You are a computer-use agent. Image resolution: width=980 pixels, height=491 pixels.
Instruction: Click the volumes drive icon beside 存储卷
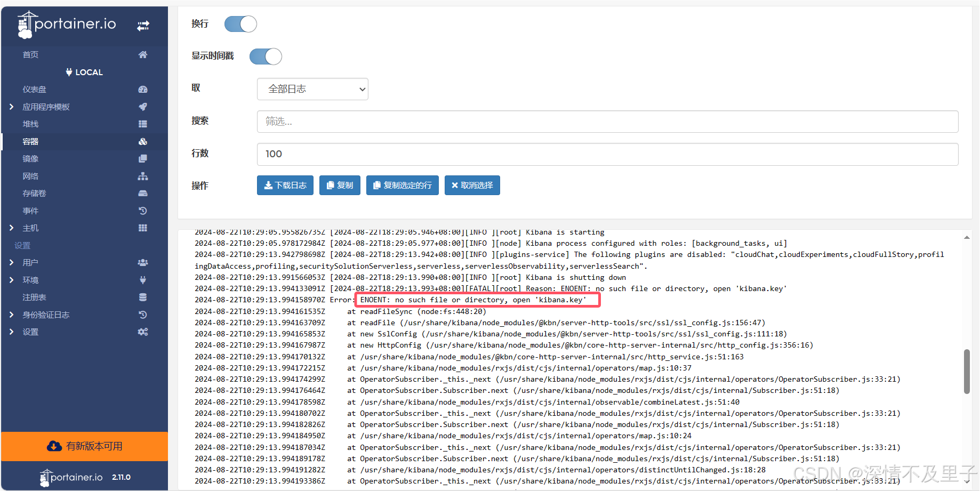click(143, 193)
